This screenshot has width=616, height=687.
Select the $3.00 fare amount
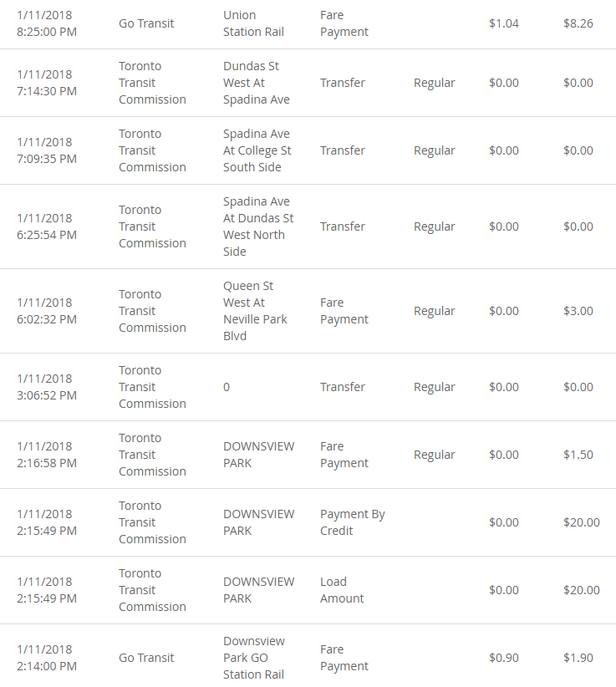click(x=578, y=311)
